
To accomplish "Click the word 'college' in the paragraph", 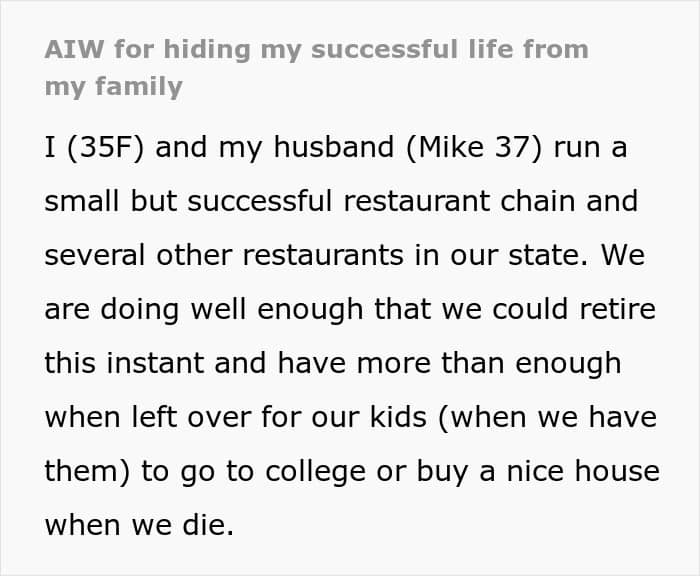I will click(316, 472).
